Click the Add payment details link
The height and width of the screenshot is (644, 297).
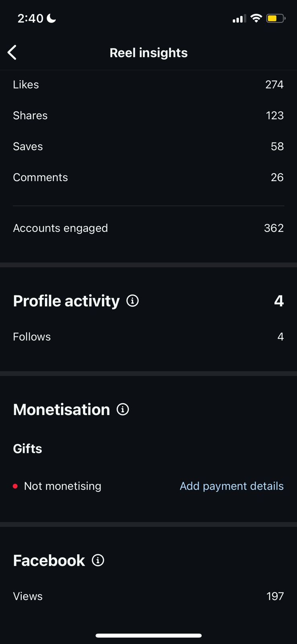(x=231, y=486)
